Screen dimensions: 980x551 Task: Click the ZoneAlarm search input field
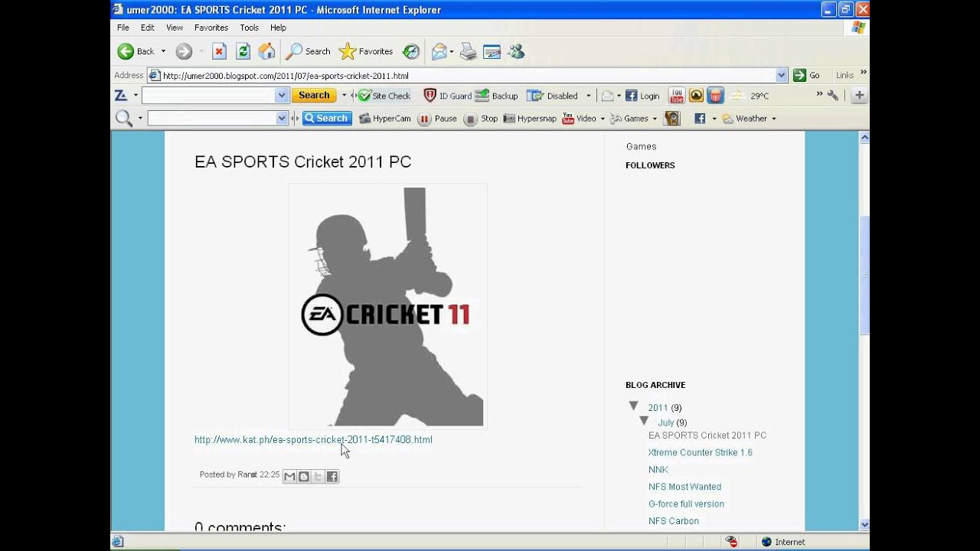point(208,96)
